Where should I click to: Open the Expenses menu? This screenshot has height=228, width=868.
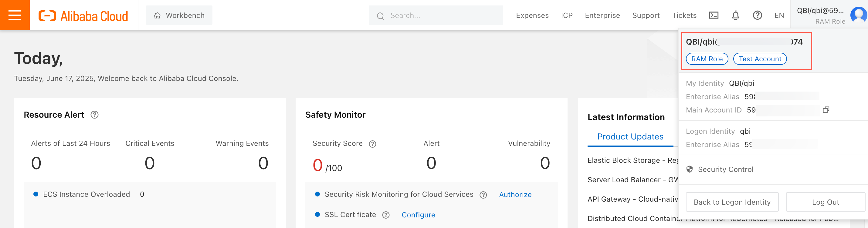point(532,15)
